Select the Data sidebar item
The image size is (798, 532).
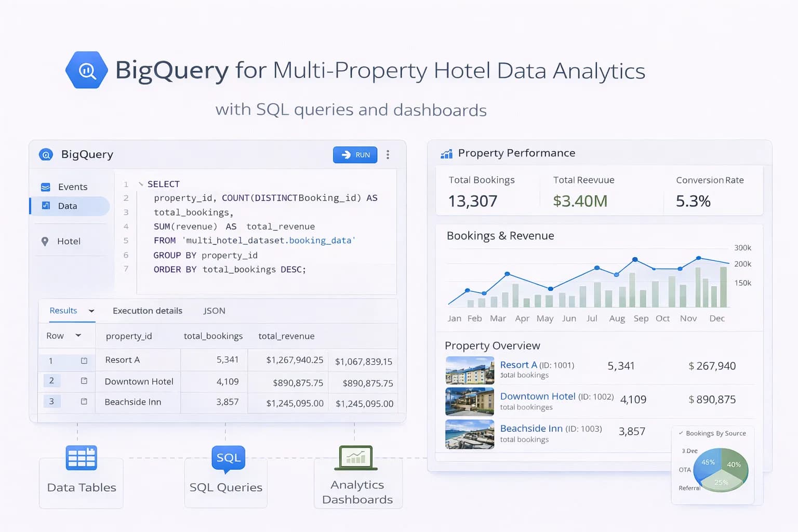70,206
